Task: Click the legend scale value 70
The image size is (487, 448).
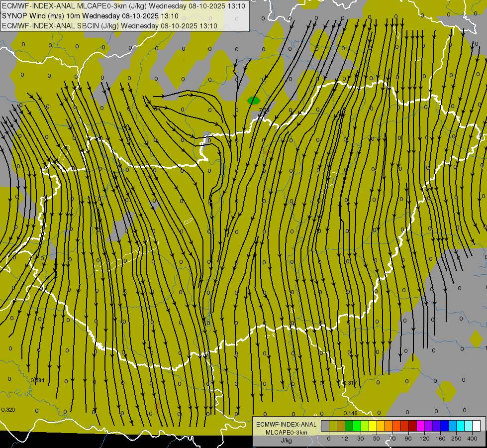Action: pyautogui.click(x=392, y=439)
